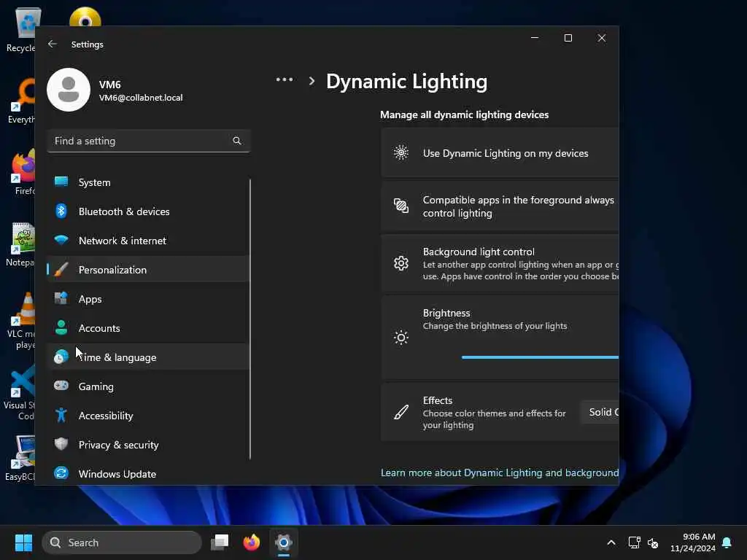
Task: Click the Accounts person icon
Action: click(x=61, y=327)
